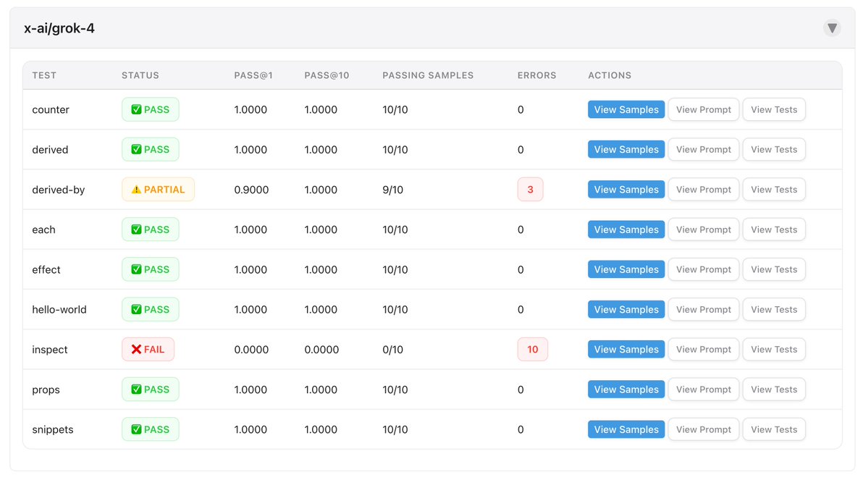Open View Prompt for counter test
This screenshot has height=480, width=868.
704,109
